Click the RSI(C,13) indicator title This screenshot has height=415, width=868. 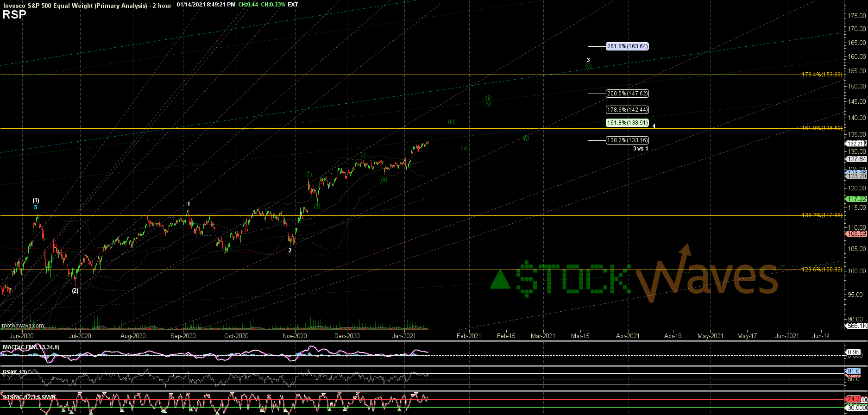tap(15, 372)
